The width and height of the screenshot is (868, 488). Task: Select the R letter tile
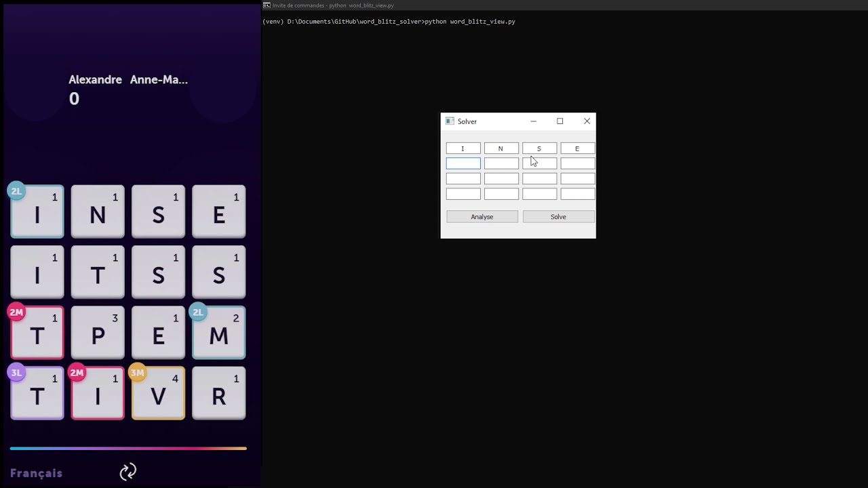[x=218, y=393]
